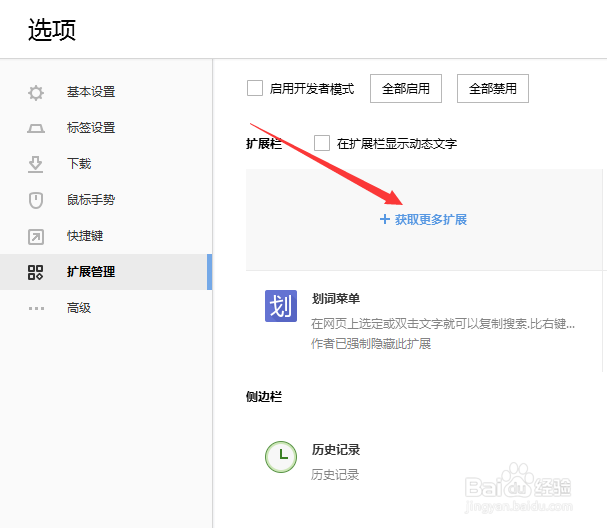Click the 划词菜单 description starting 在网页上选定

[x=443, y=323]
